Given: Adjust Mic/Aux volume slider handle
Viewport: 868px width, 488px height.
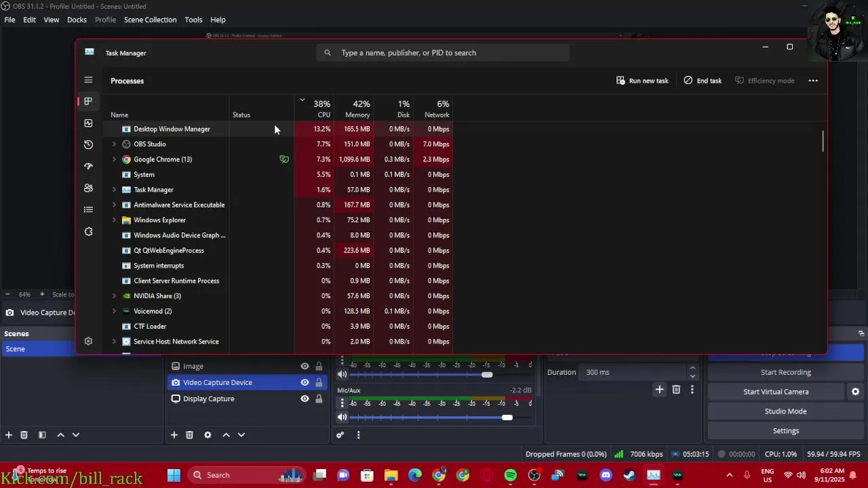Looking at the screenshot, I should coord(507,418).
